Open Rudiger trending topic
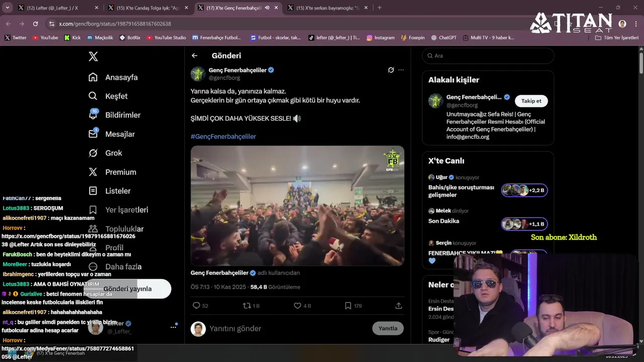The image size is (644, 362). (439, 340)
